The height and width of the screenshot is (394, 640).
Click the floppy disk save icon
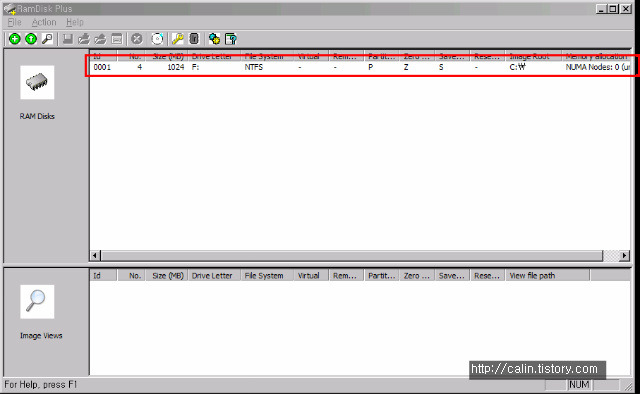coord(68,39)
